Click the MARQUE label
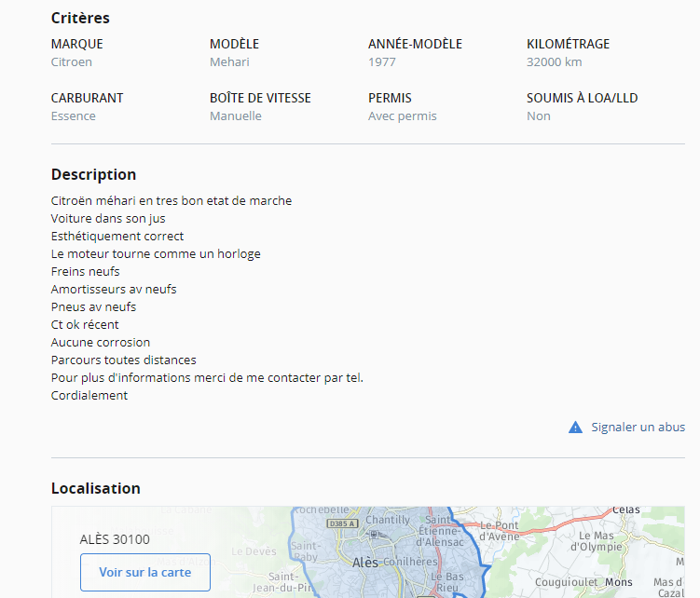 click(x=76, y=44)
